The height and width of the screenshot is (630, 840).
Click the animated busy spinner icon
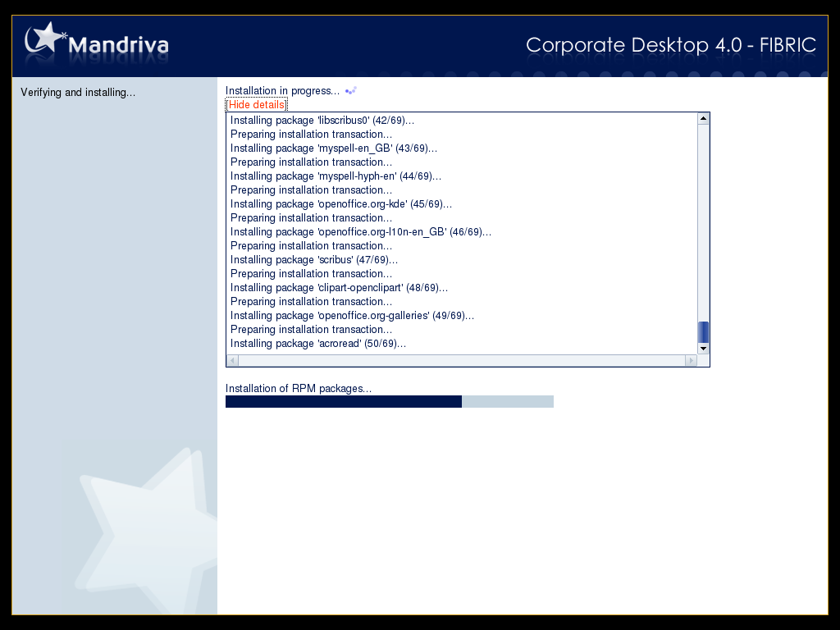[351, 90]
